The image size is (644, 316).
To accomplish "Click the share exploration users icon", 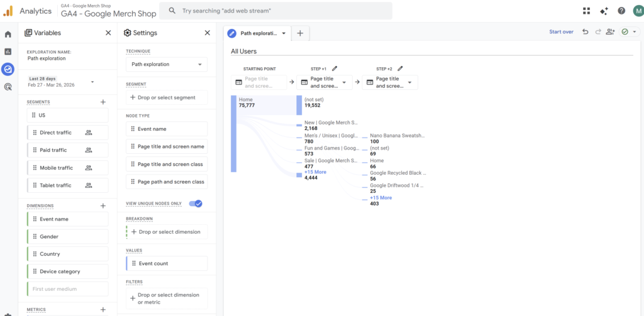I will [x=610, y=32].
